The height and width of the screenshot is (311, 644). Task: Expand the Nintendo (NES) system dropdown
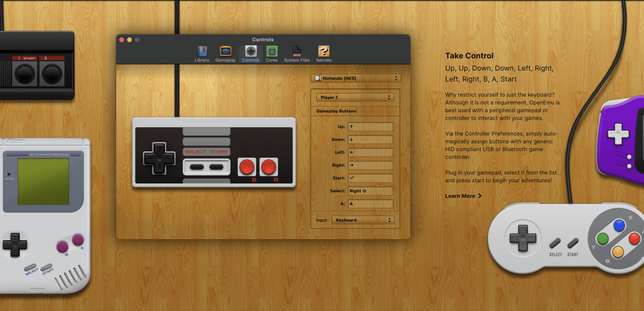click(355, 78)
